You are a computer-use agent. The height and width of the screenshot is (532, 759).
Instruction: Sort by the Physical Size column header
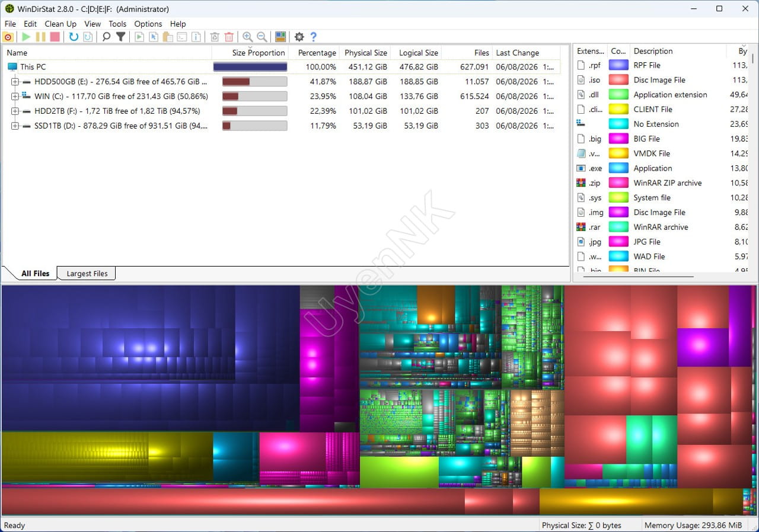(x=365, y=53)
